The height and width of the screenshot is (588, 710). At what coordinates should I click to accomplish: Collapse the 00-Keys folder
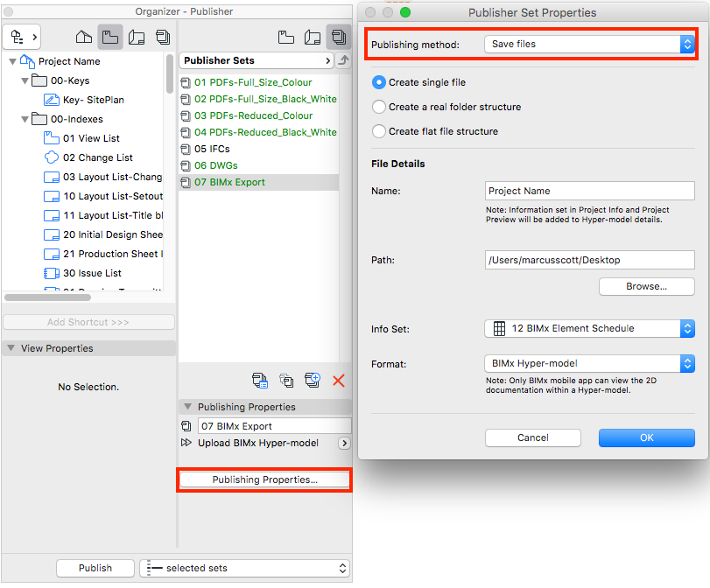[25, 80]
